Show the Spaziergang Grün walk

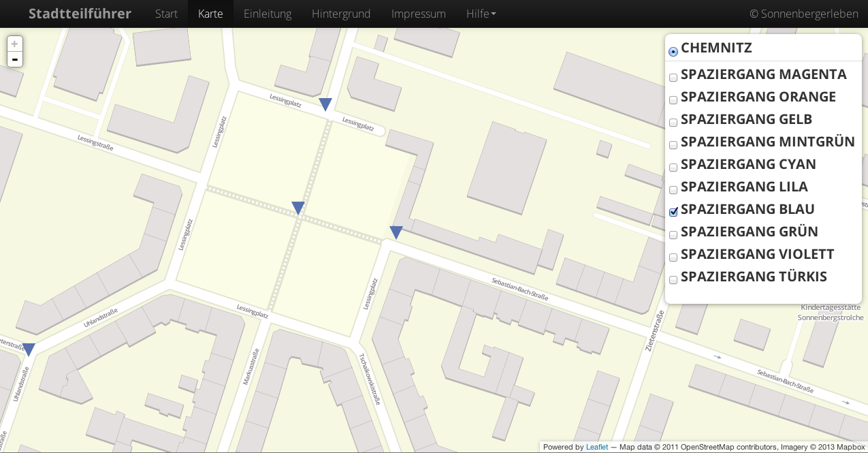click(x=673, y=234)
